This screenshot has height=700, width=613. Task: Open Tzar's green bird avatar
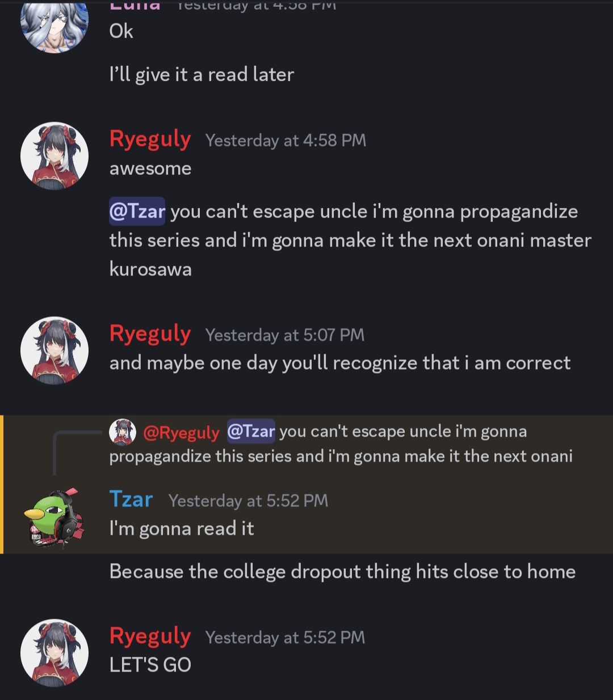[54, 518]
